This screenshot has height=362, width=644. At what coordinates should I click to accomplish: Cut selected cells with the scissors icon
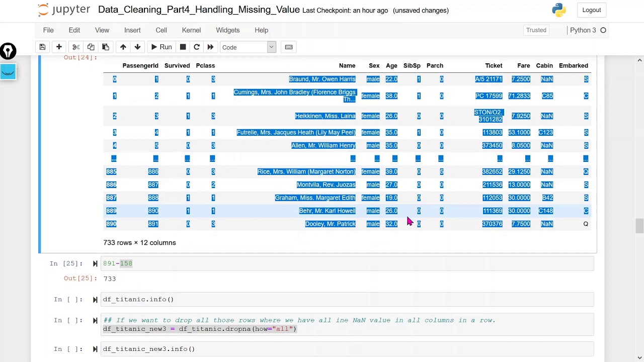(x=76, y=47)
